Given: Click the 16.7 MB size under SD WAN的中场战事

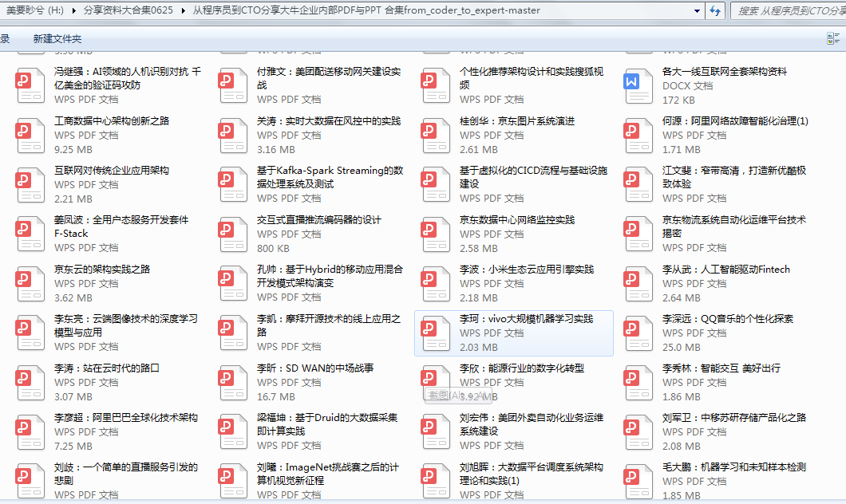Looking at the screenshot, I should (275, 397).
